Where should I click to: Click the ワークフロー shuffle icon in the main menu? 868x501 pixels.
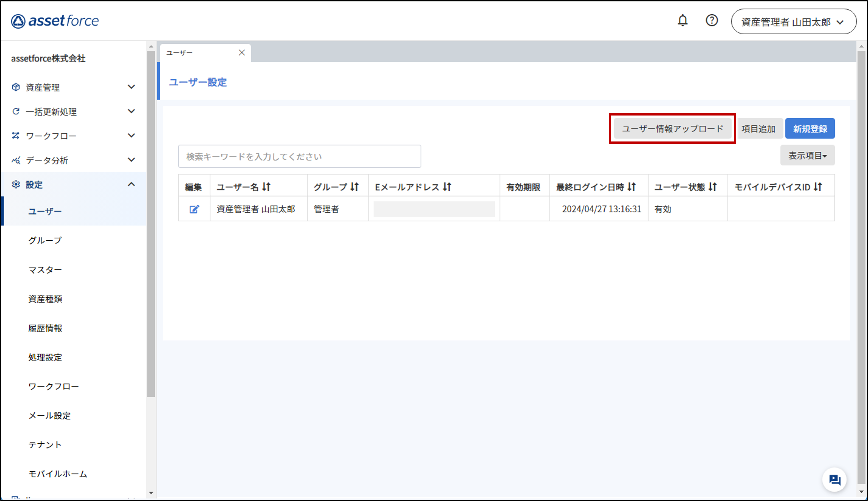point(16,135)
